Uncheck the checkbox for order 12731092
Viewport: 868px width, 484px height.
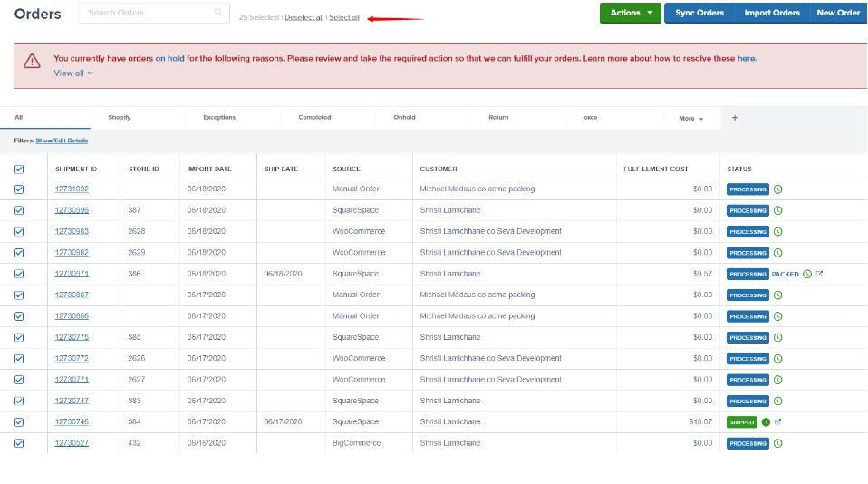coord(19,189)
